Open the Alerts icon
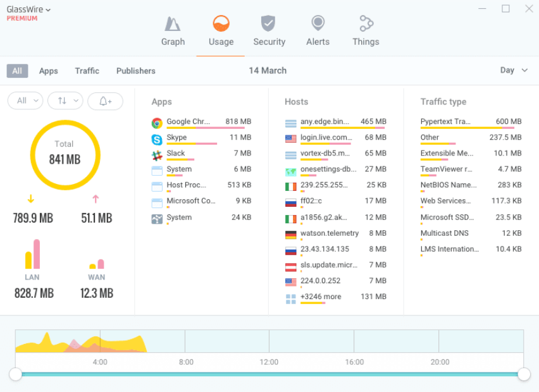 [318, 23]
